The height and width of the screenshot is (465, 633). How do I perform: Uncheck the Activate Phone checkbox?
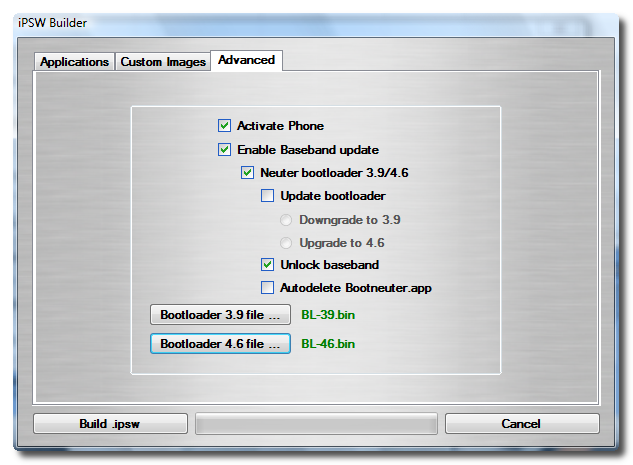(224, 126)
